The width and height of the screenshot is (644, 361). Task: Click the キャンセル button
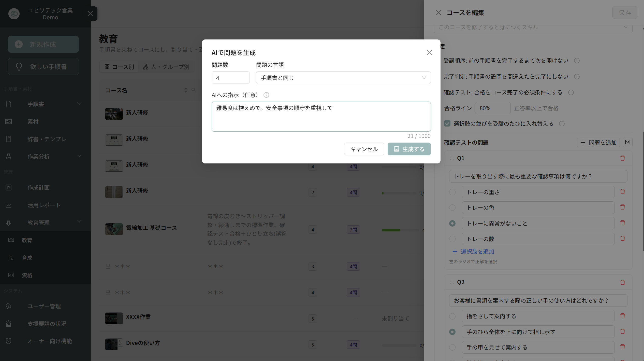click(364, 149)
